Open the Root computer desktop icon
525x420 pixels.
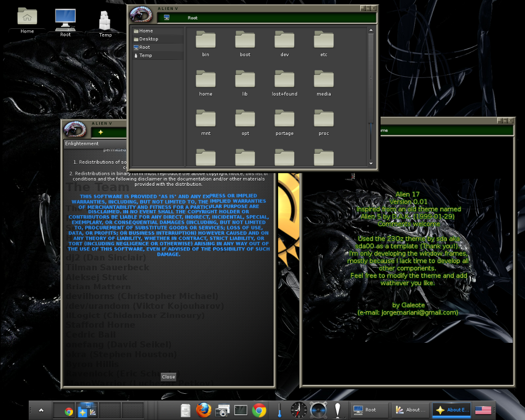[x=65, y=22]
